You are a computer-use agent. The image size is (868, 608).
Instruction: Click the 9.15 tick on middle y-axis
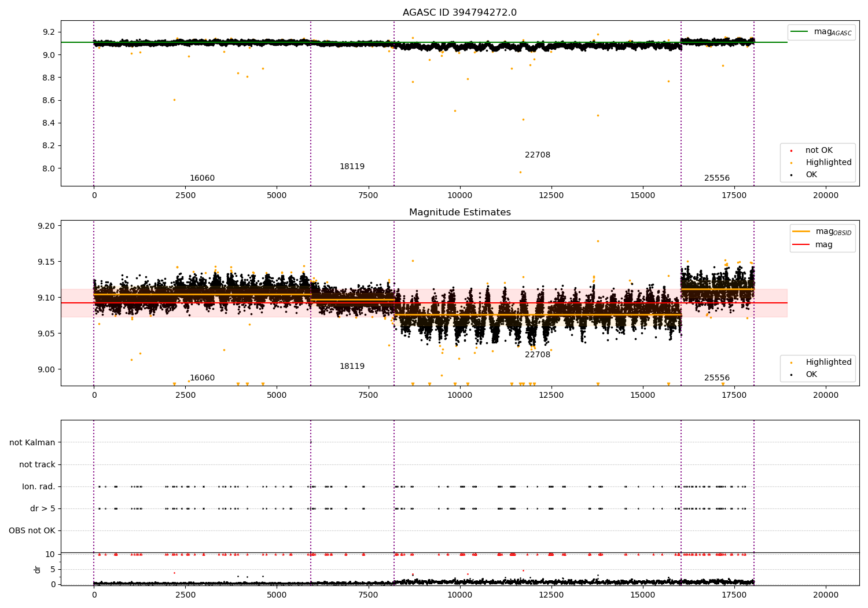click(x=46, y=262)
